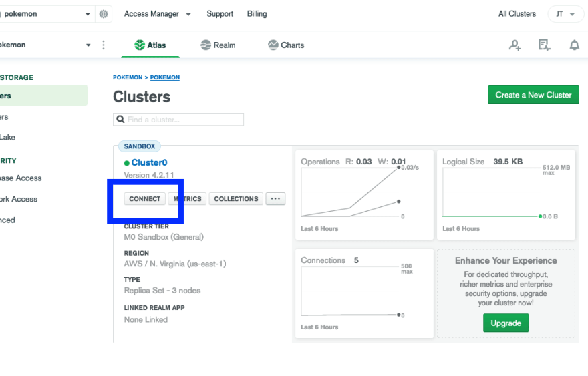Click the Create a New Cluster button
Viewport: 588px width, 376px height.
(x=533, y=95)
